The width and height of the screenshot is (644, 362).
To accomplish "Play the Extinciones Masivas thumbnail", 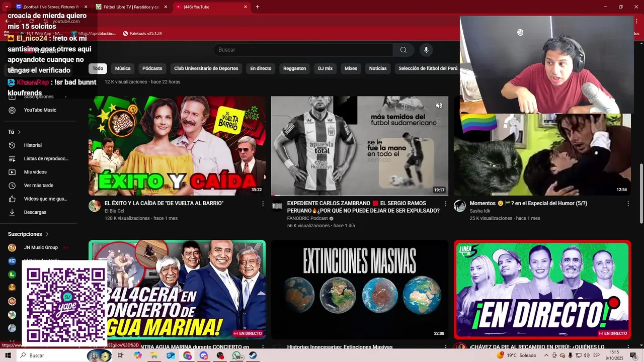I will 360,290.
